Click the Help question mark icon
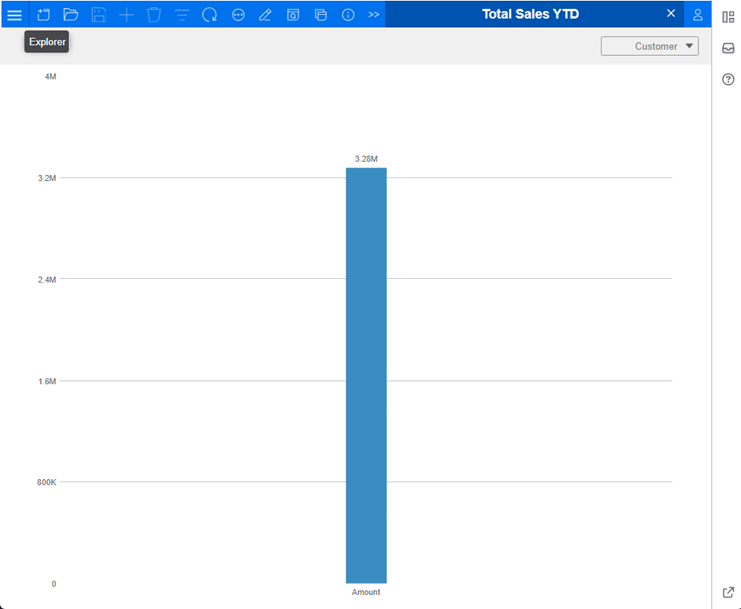741x609 pixels. [728, 79]
